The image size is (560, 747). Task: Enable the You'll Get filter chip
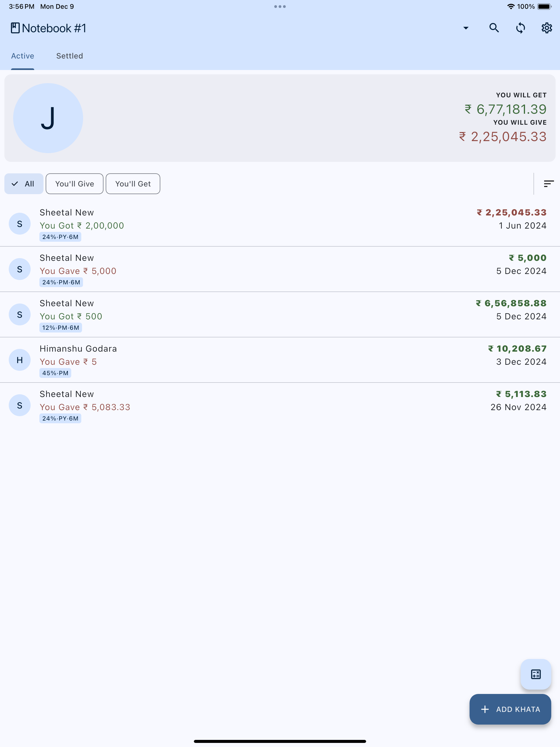pyautogui.click(x=133, y=184)
